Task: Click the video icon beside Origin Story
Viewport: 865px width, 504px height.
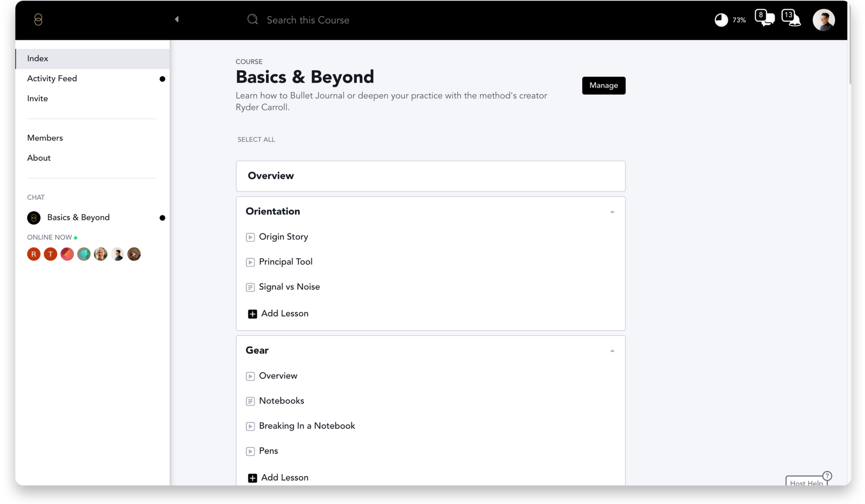Action: coord(250,237)
